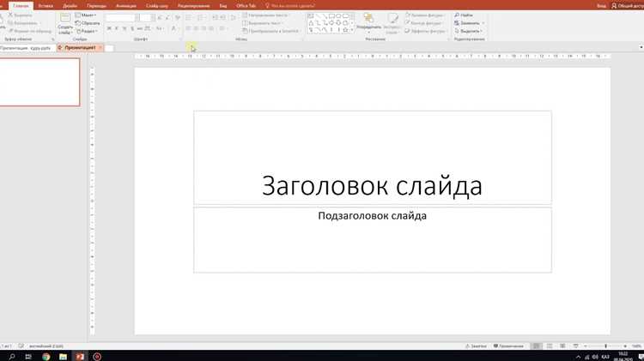The width and height of the screenshot is (644, 361).
Task: Open the Select (Выделить) dropdown
Action: 468,31
